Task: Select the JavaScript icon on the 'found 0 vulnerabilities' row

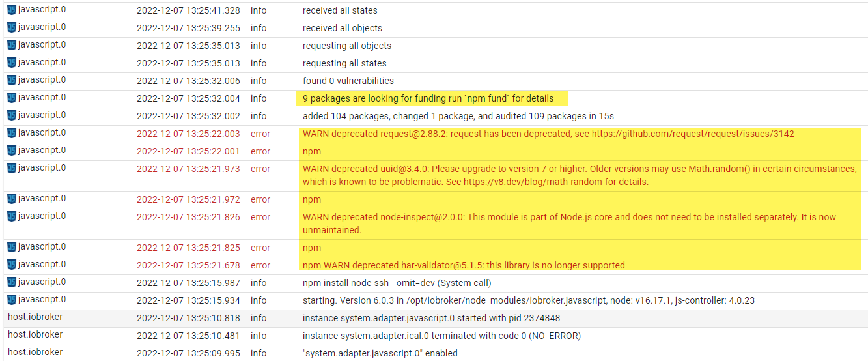Action: (12, 80)
